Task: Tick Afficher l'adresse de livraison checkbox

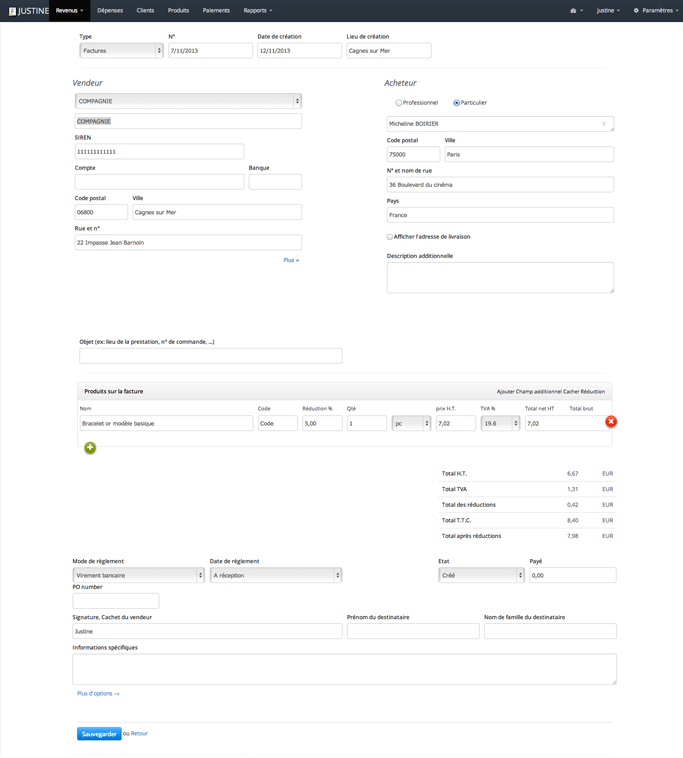Action: [x=390, y=237]
